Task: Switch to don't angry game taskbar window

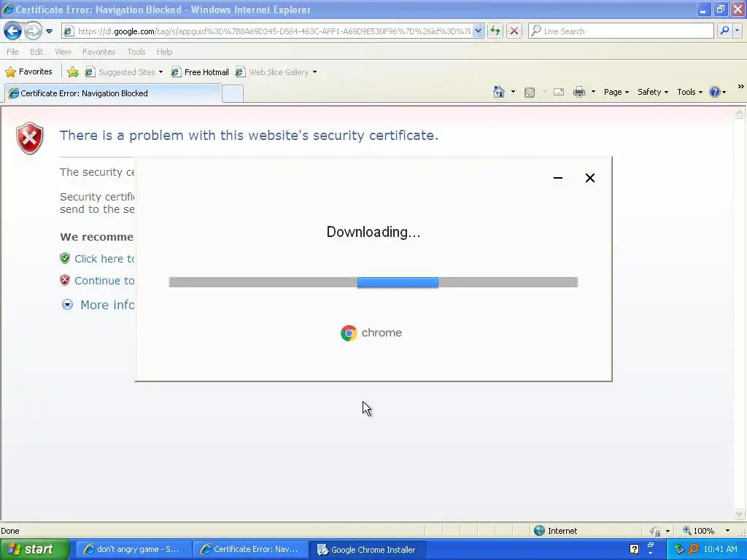Action: pyautogui.click(x=134, y=550)
